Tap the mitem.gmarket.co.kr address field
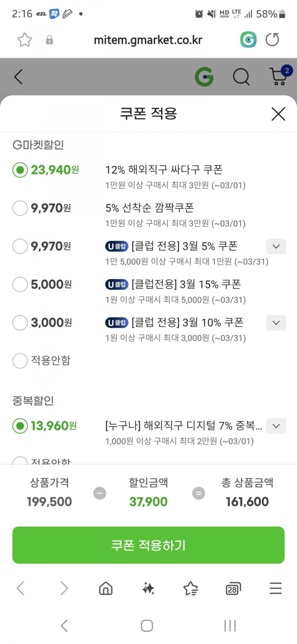The height and width of the screenshot is (644, 297). (x=148, y=40)
